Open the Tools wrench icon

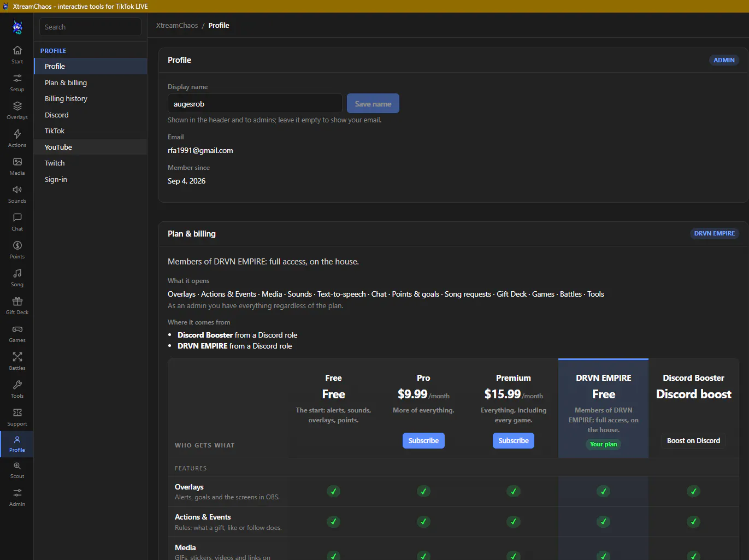click(17, 388)
